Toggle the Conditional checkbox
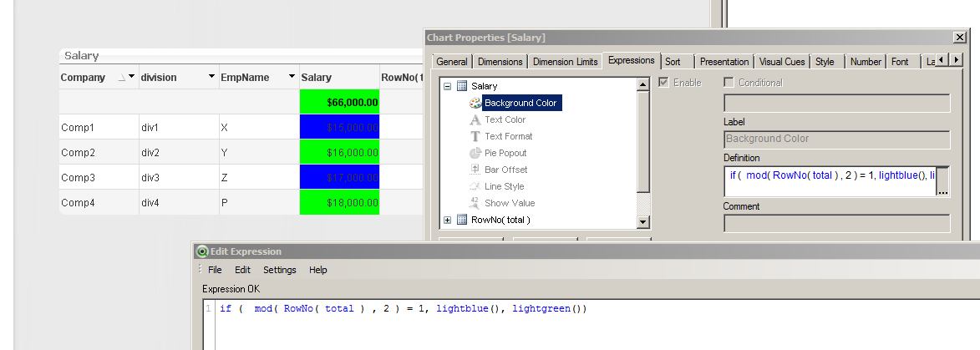 tap(729, 83)
